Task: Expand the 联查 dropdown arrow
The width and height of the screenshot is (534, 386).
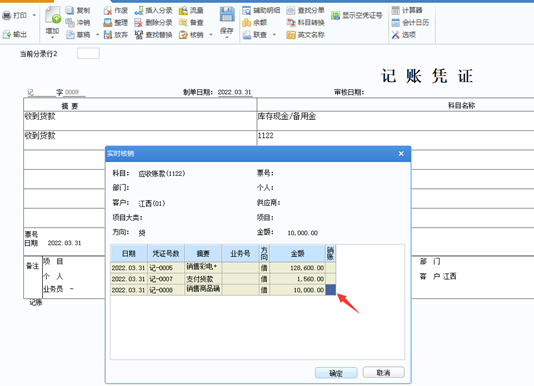Action: click(x=274, y=35)
